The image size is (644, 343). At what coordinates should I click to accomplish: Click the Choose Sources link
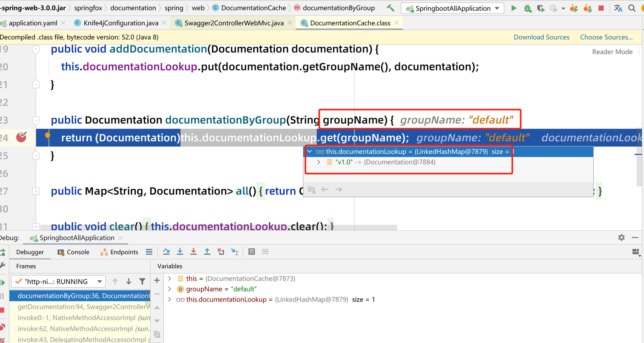pos(606,37)
